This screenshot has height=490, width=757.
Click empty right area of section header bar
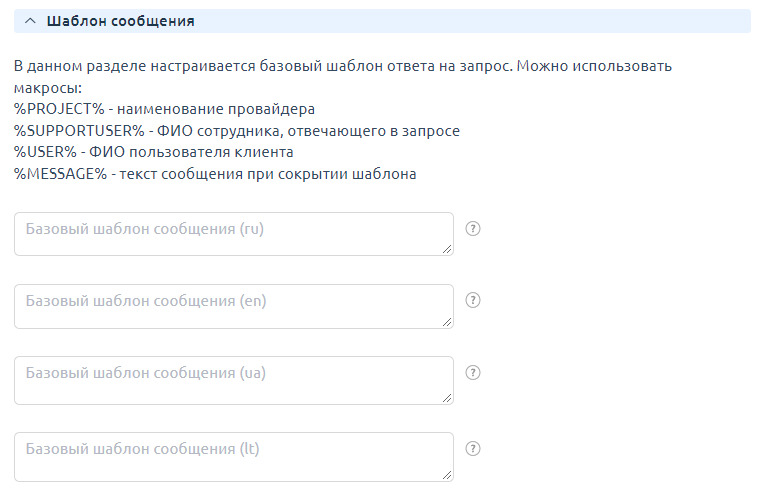pyautogui.click(x=500, y=21)
